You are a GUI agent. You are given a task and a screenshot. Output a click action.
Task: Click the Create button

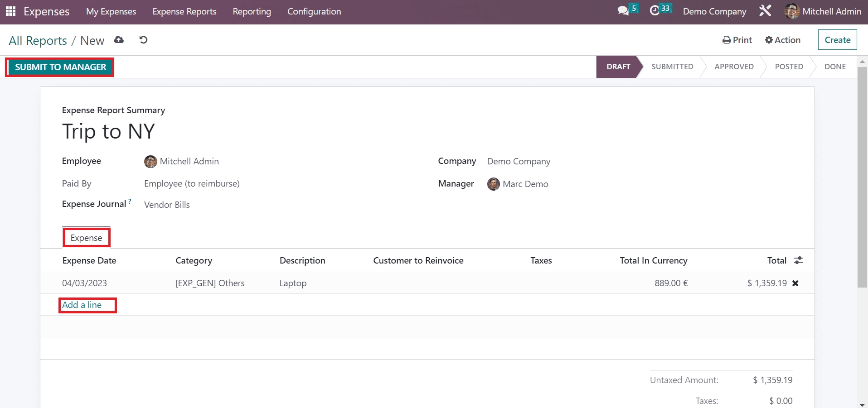point(837,40)
